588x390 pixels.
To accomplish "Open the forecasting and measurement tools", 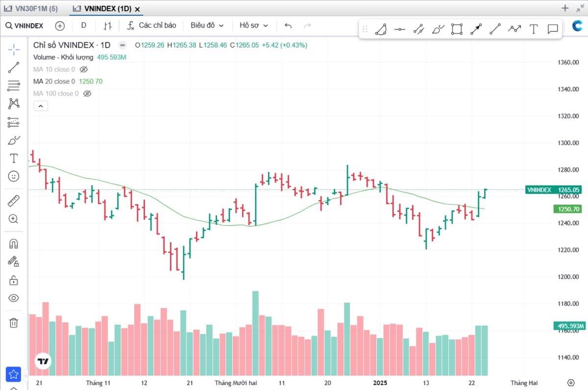I will pyautogui.click(x=14, y=122).
